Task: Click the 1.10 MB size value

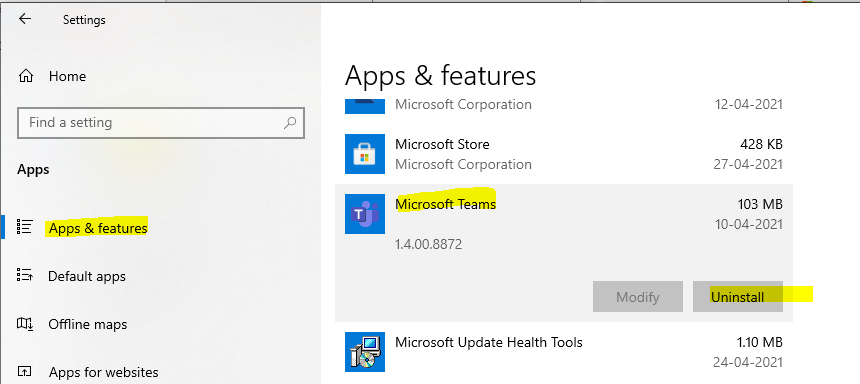Action: [x=760, y=342]
